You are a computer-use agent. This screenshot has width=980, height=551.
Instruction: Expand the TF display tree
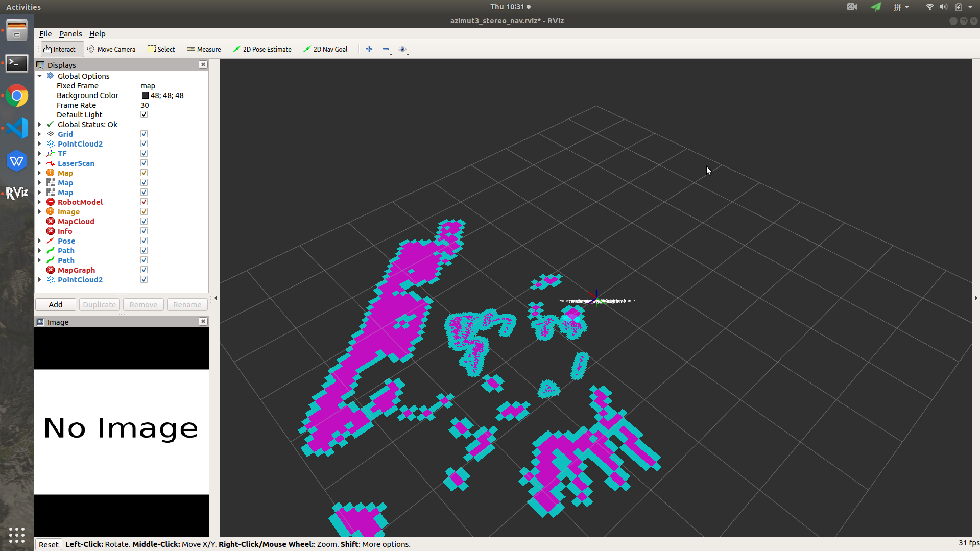point(40,153)
